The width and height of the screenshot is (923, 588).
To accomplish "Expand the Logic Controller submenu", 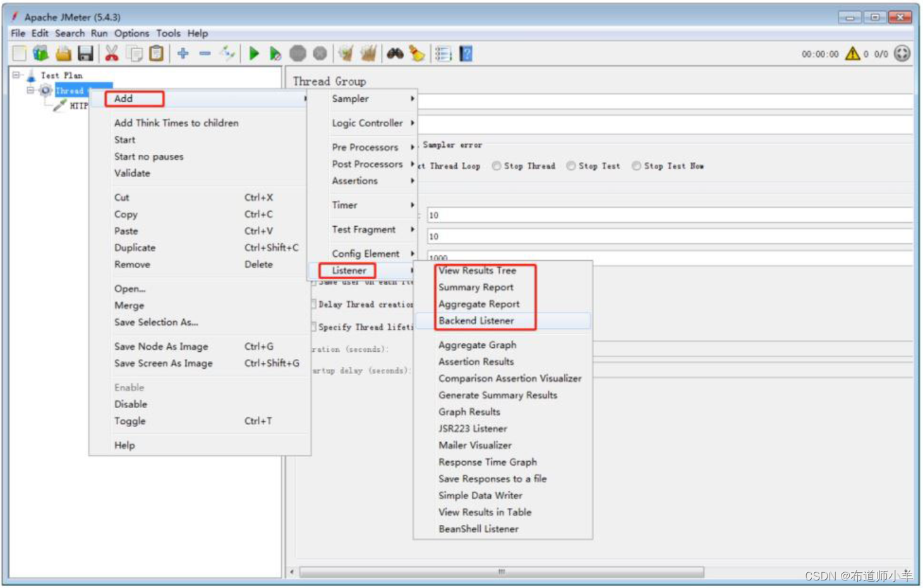I will click(362, 123).
